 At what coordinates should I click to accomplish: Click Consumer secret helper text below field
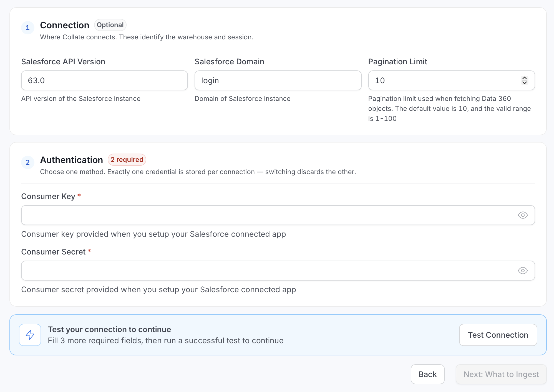click(x=158, y=289)
